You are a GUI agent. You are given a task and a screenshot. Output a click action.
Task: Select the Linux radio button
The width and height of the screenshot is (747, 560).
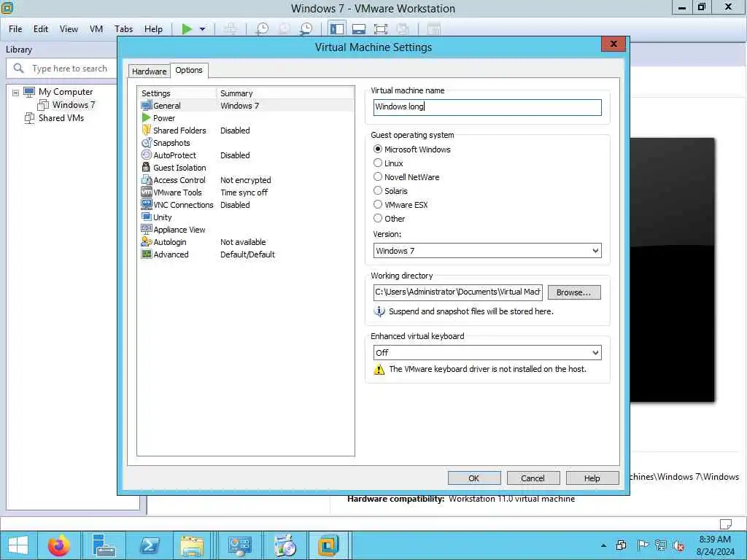coord(378,163)
